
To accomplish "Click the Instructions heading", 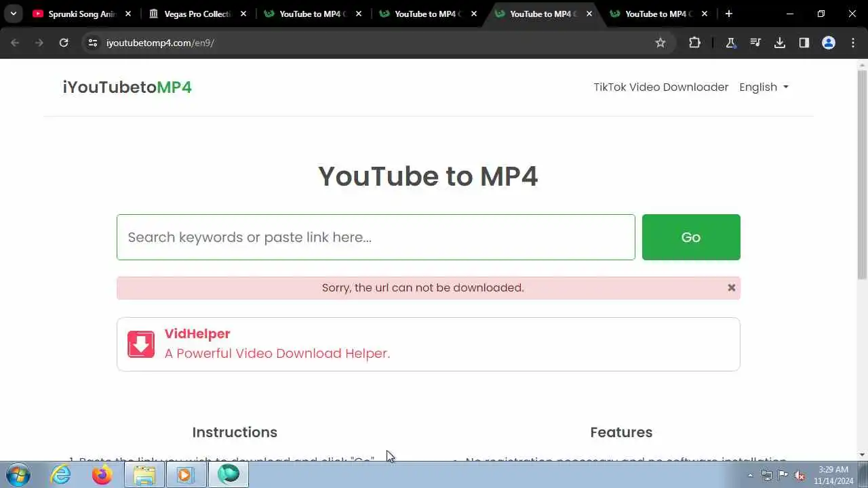I will coord(235,432).
